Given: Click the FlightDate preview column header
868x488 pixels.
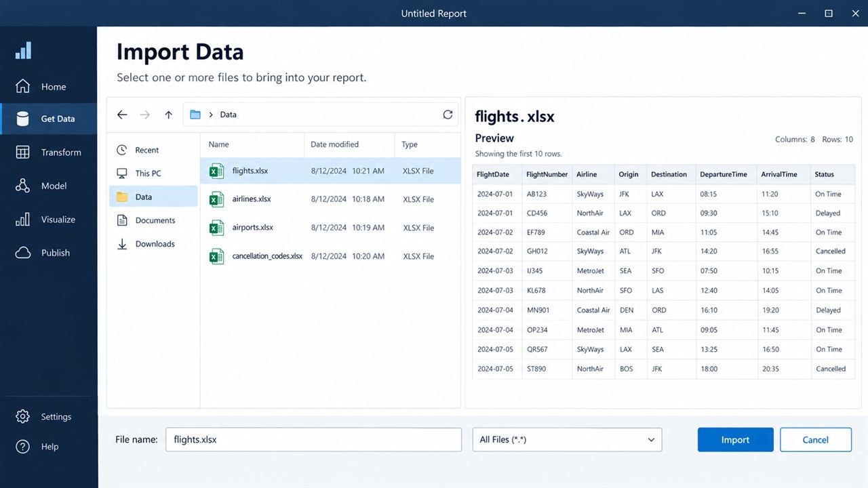Looking at the screenshot, I should coord(497,174).
